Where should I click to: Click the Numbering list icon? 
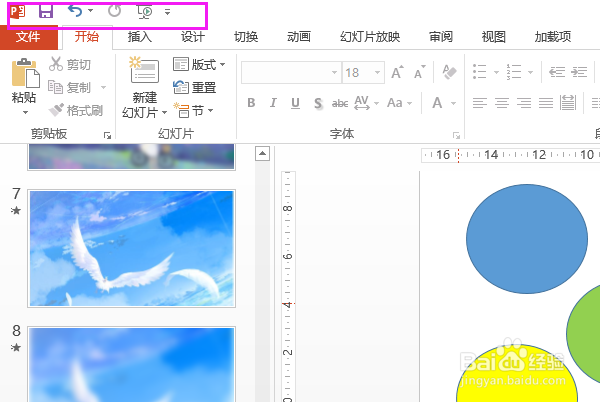[x=514, y=72]
